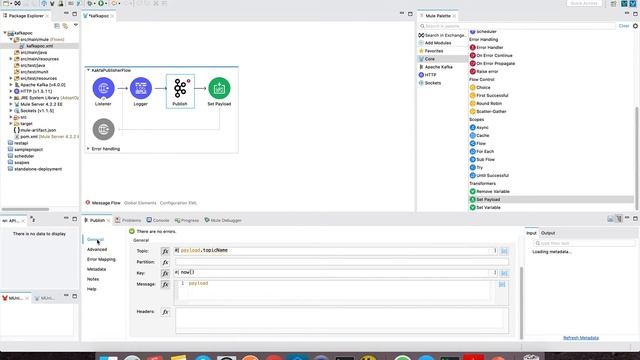Open expression editor icon beside Key field

point(504,273)
